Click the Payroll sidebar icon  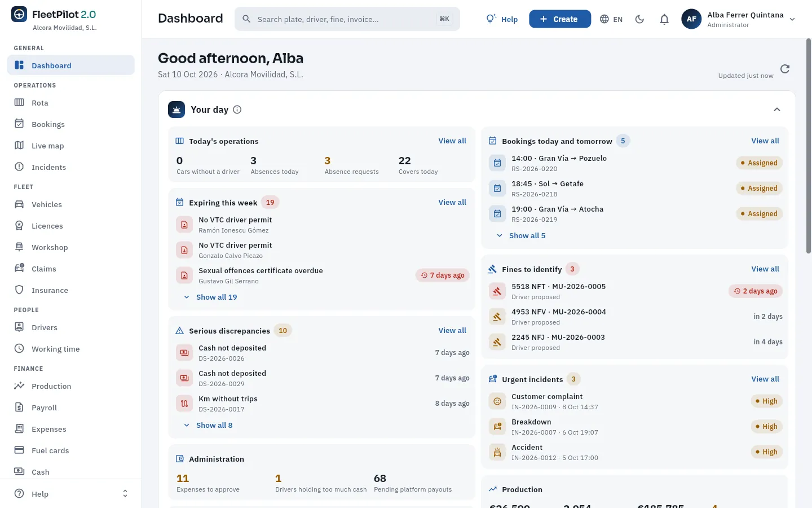coord(19,408)
